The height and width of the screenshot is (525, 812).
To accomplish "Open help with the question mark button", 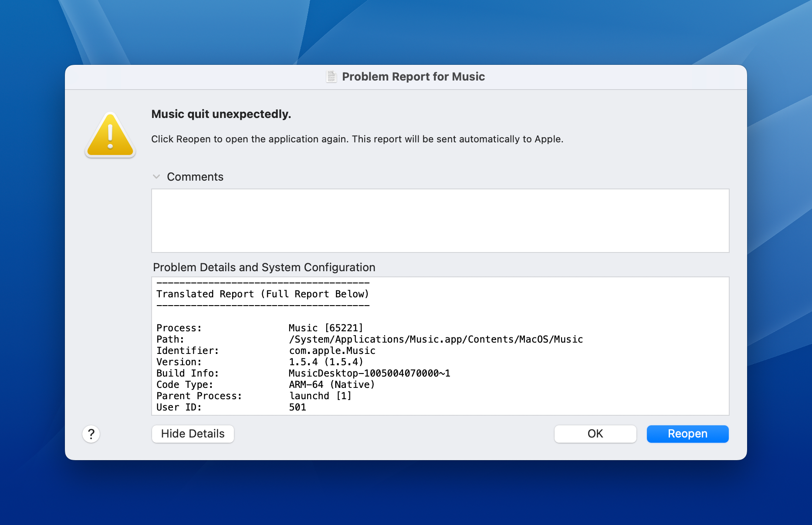I will coord(91,434).
